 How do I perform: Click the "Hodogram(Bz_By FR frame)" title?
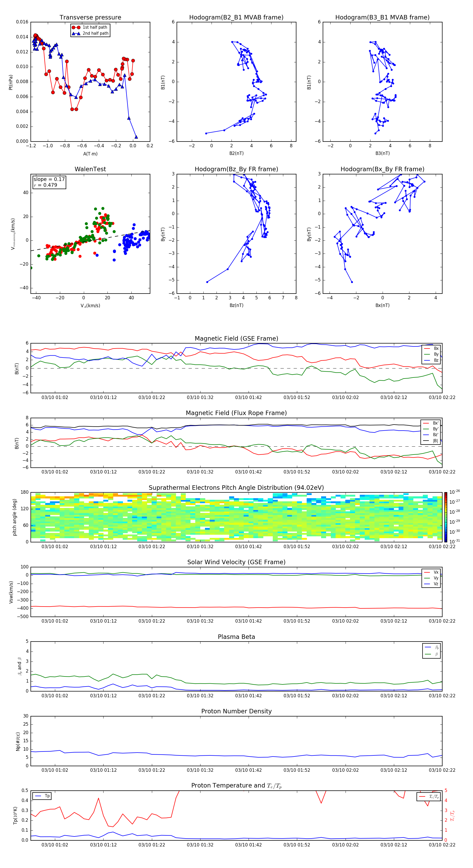pos(236,169)
